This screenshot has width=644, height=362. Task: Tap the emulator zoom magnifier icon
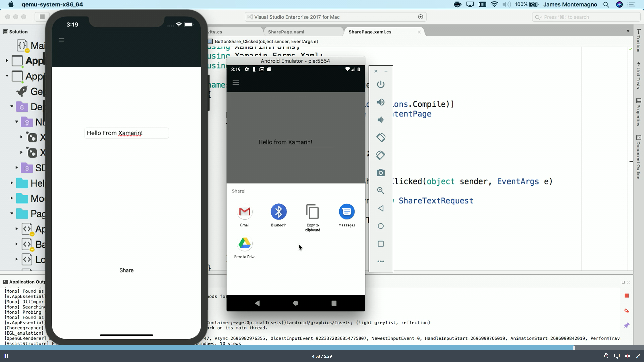(381, 190)
